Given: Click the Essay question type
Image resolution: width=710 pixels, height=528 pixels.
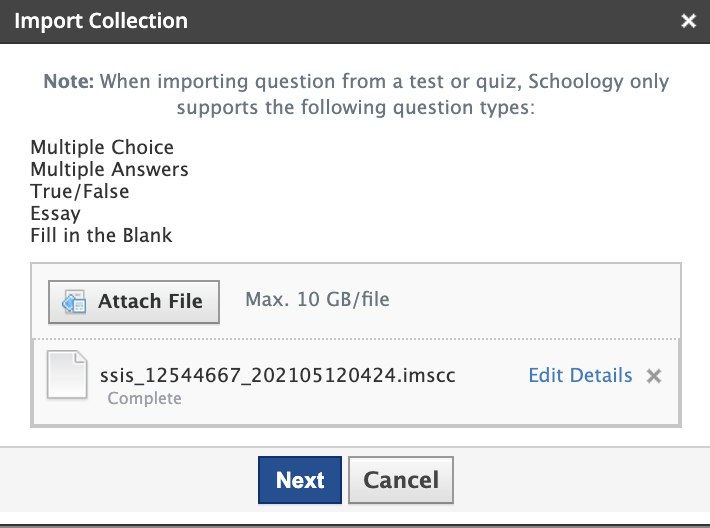Looking at the screenshot, I should tap(56, 213).
